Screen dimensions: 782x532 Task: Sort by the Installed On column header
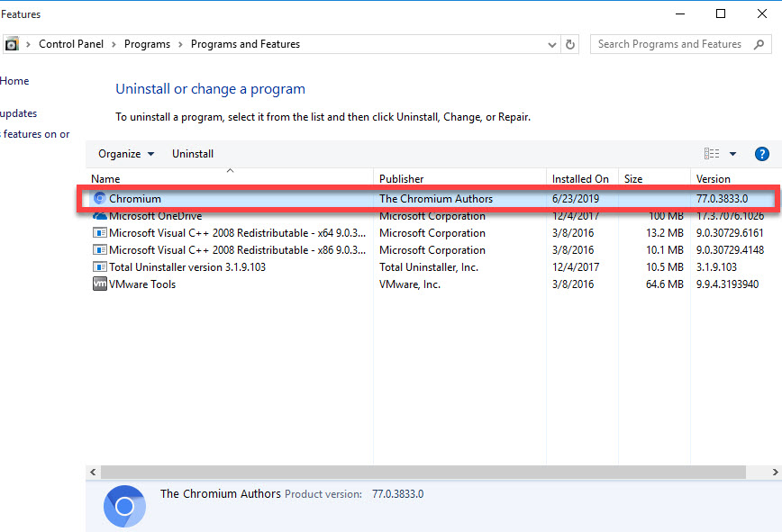click(580, 179)
